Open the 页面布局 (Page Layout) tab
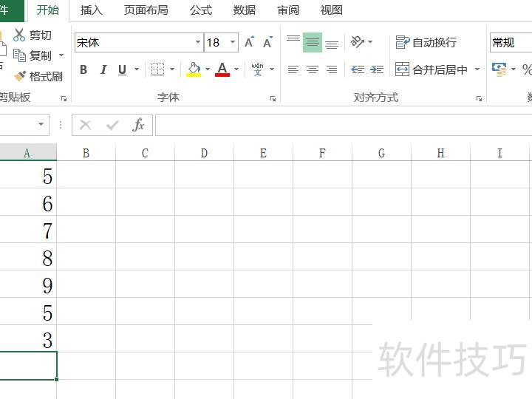The width and height of the screenshot is (532, 399). (x=146, y=10)
